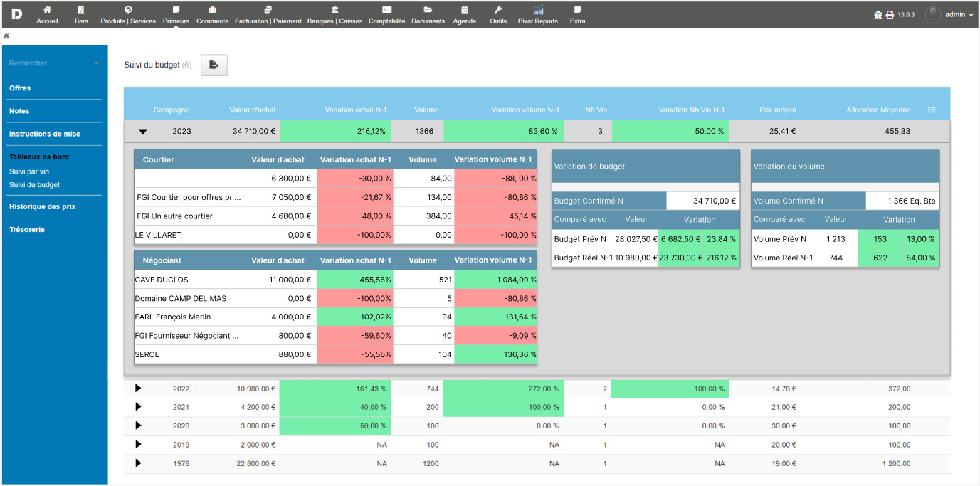Expand the 2019 campaign row

click(x=138, y=444)
